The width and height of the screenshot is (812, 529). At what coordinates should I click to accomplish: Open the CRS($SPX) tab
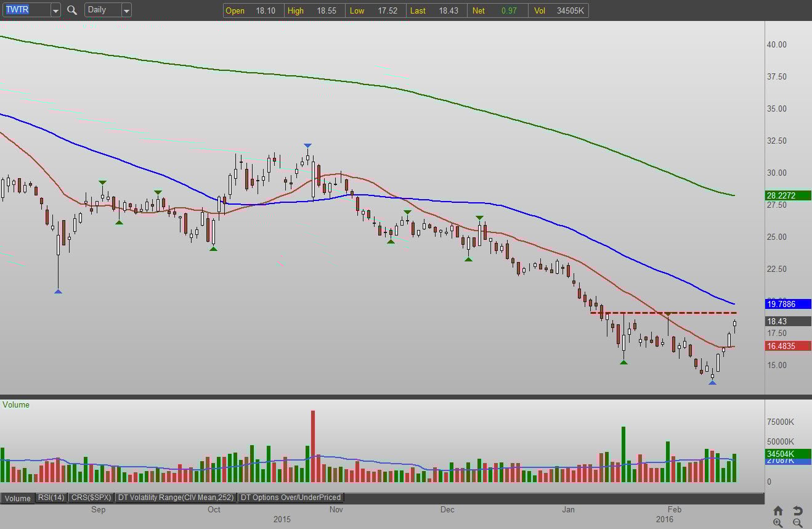click(x=91, y=498)
